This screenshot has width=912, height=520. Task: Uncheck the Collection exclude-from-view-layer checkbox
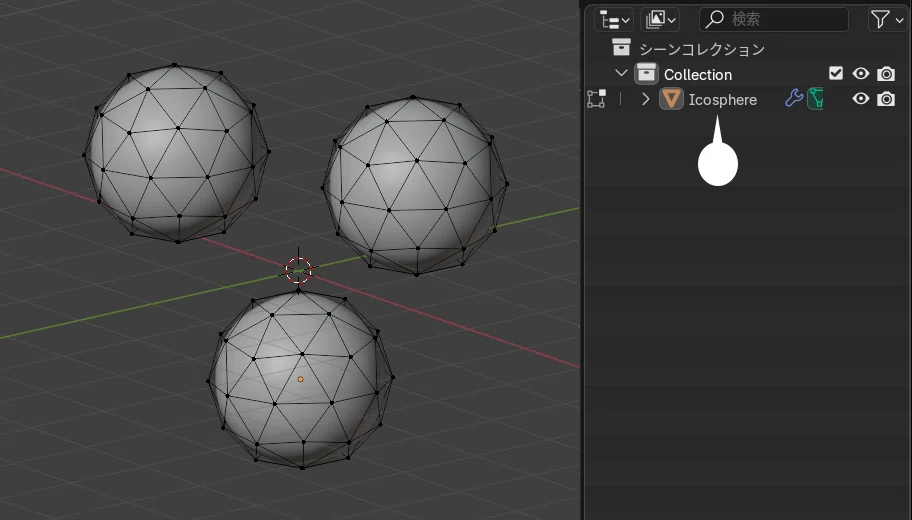(836, 73)
